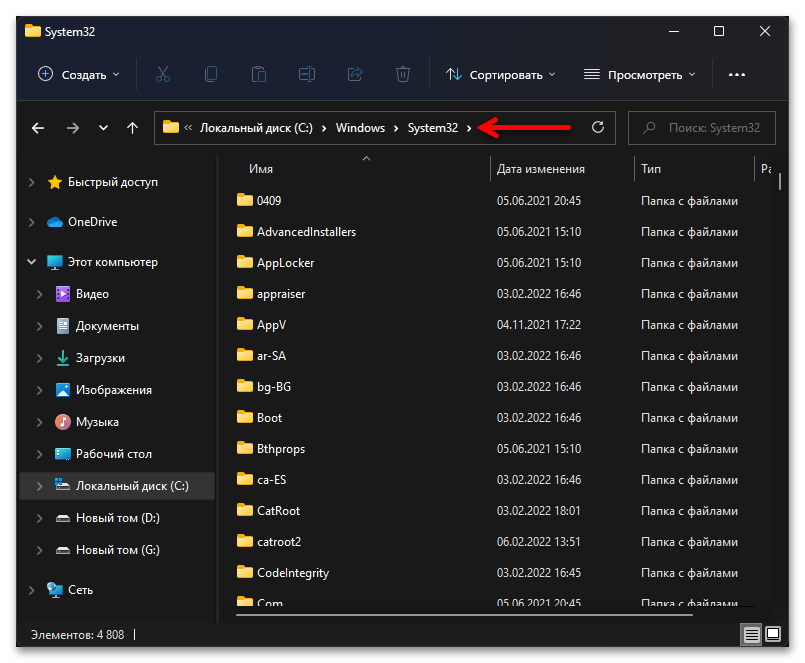Sort by Дата изменения column header

point(541,169)
